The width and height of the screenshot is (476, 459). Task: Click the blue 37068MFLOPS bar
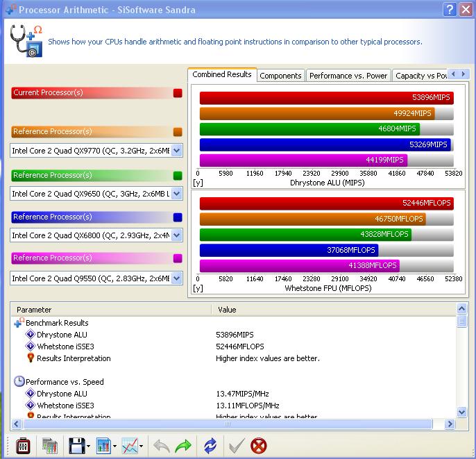tap(289, 250)
